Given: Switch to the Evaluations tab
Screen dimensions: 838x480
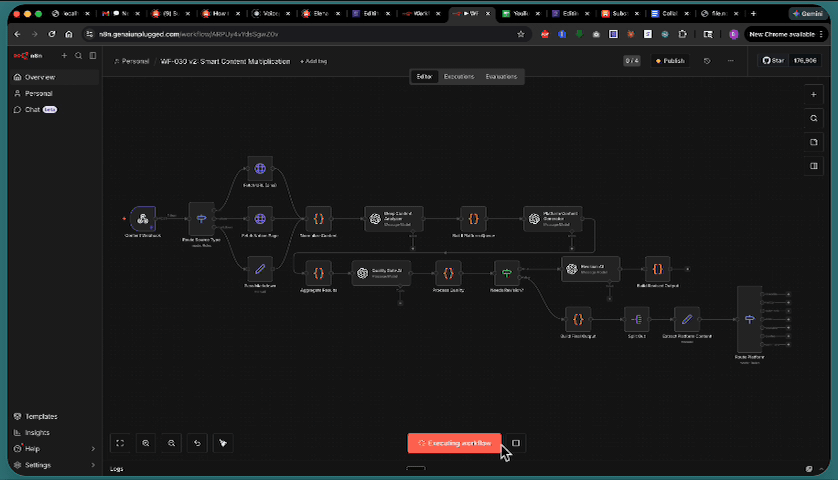Looking at the screenshot, I should (x=501, y=77).
